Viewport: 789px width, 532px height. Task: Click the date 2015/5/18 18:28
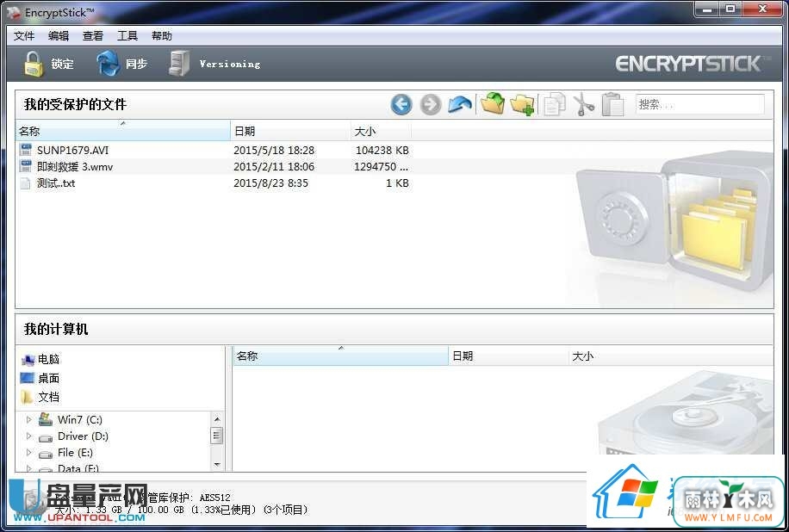pyautogui.click(x=274, y=150)
